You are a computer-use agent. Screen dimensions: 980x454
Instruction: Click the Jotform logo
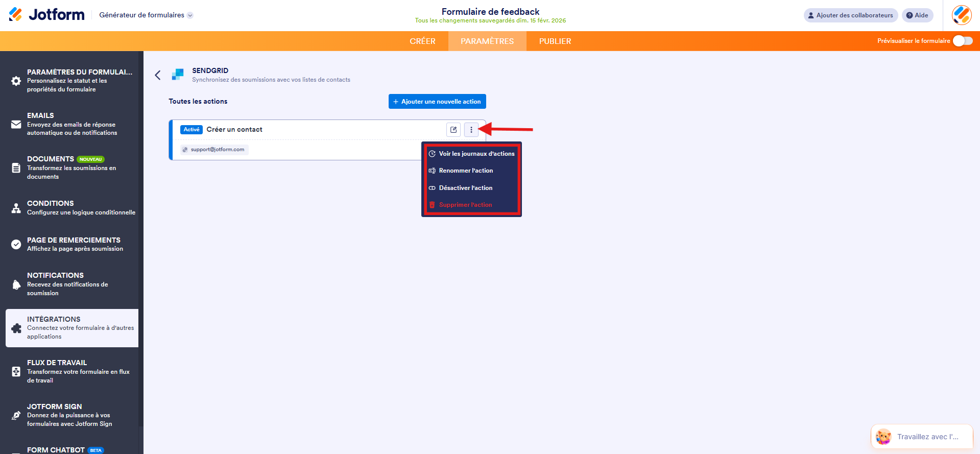46,15
